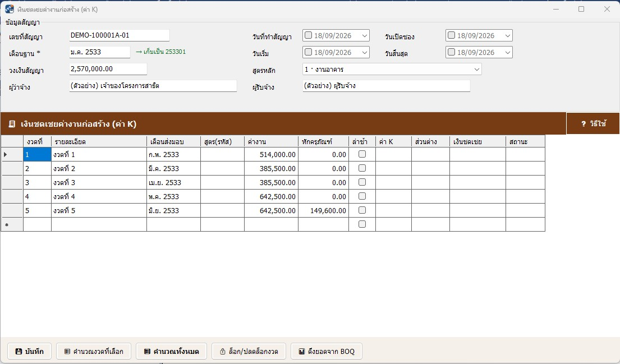Viewport: 620px width, 364px height.
Task: Click the คำนวณทั้งหมด button
Action: (x=171, y=351)
